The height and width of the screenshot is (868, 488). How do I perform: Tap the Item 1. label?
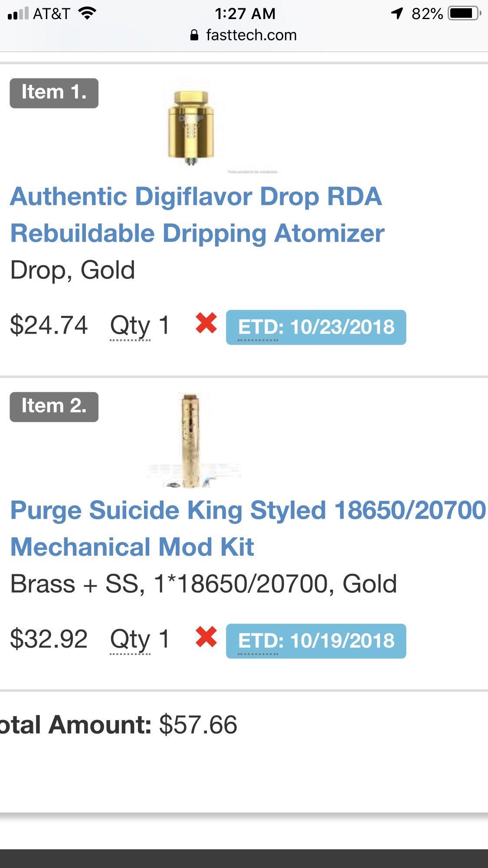(54, 93)
